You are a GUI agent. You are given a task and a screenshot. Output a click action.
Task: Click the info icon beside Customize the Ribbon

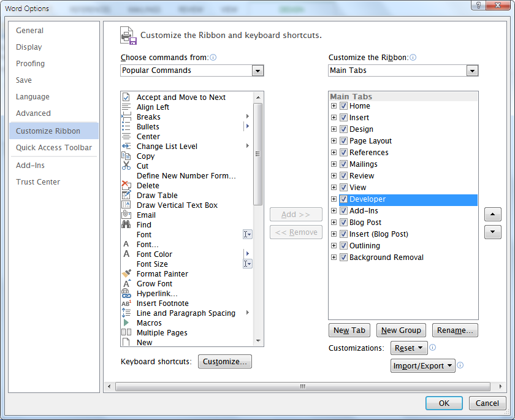pyautogui.click(x=413, y=58)
